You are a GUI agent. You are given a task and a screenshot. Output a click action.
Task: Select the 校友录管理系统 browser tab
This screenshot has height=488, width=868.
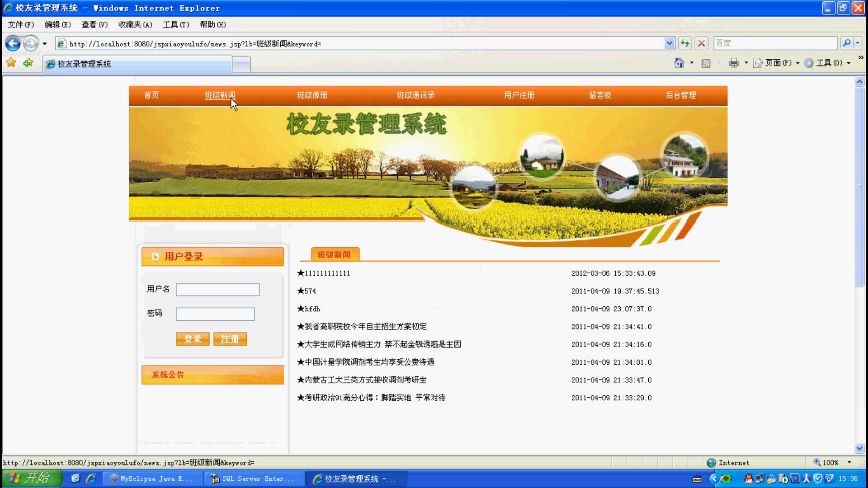(137, 64)
